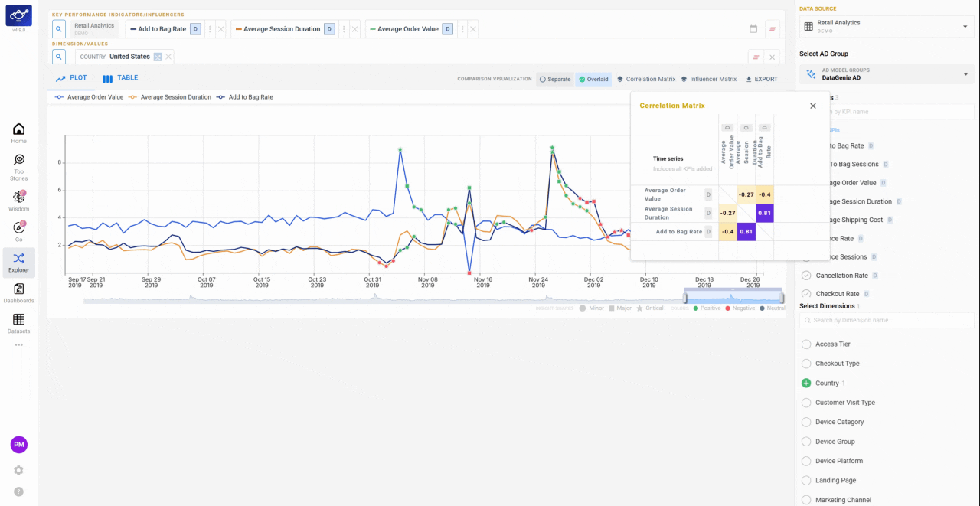Toggle Add to Bag Rate legend series
Image resolution: width=980 pixels, height=506 pixels.
[x=245, y=97]
